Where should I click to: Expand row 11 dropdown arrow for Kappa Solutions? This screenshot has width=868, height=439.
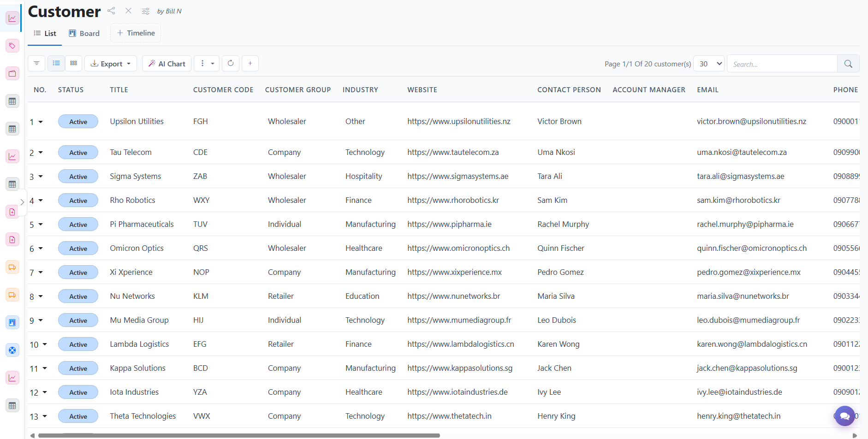[45, 368]
